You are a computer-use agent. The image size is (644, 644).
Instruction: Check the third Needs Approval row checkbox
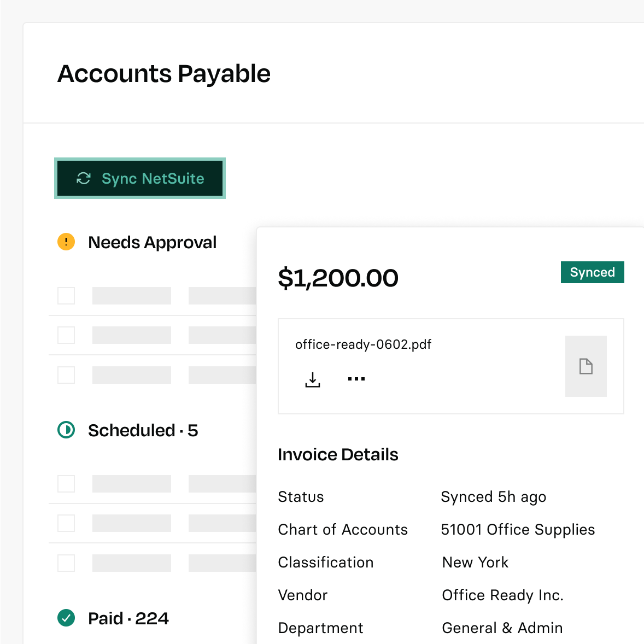(x=66, y=375)
